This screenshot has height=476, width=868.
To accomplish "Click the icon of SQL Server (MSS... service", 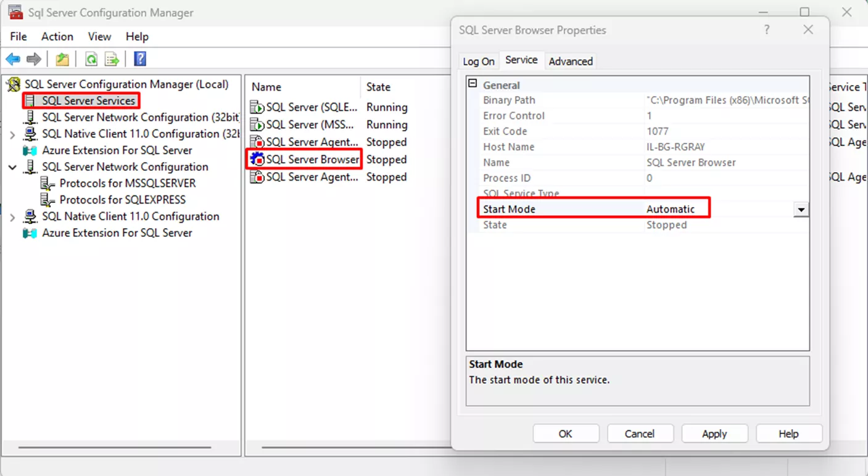I will click(257, 125).
